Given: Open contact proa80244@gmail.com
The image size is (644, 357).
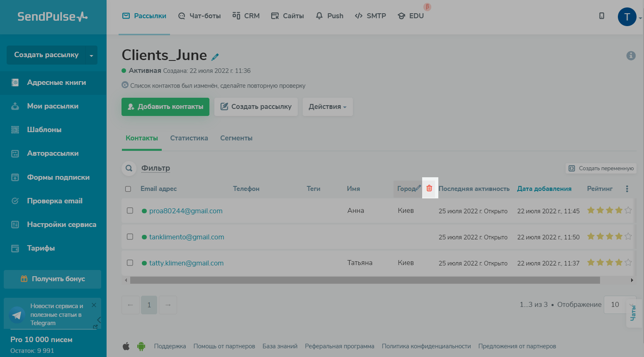Looking at the screenshot, I should (x=186, y=211).
